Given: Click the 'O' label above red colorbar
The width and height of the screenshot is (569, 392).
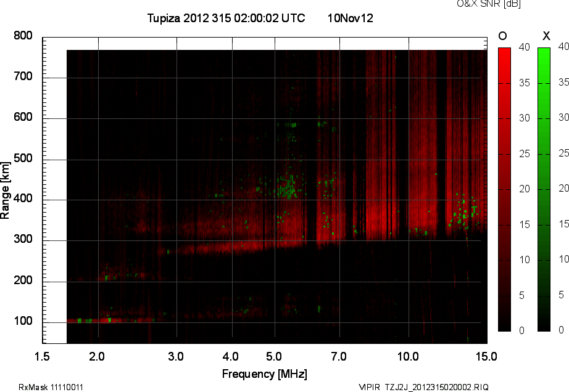Looking at the screenshot, I should click(502, 36).
